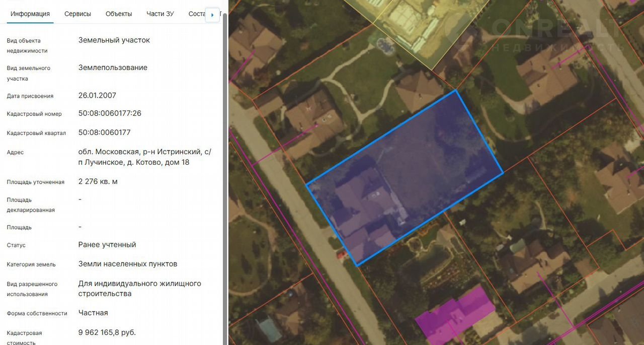
Task: Click the Землепользование value
Action: pos(113,67)
